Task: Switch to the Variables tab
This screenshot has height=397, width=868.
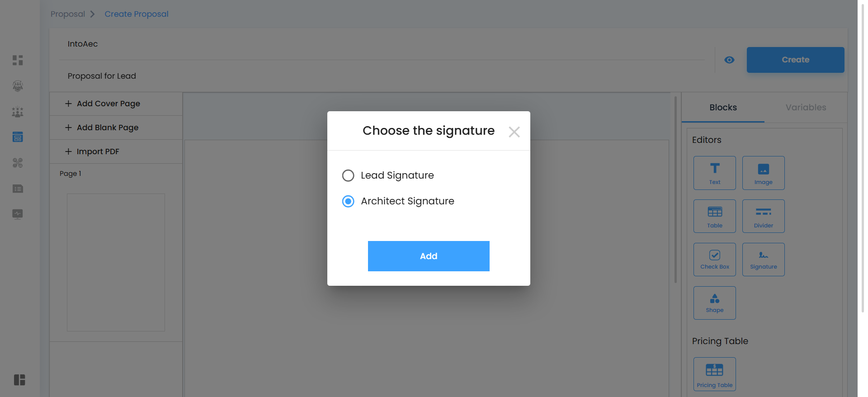Action: [806, 108]
